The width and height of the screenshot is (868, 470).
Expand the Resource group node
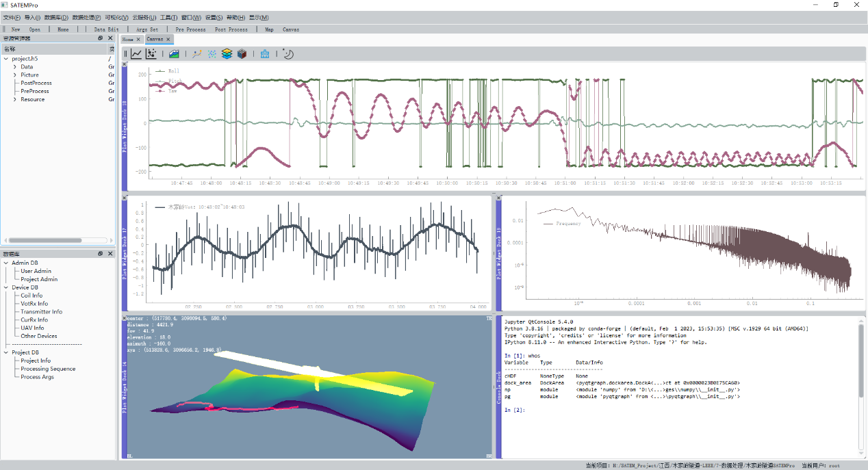pyautogui.click(x=14, y=100)
